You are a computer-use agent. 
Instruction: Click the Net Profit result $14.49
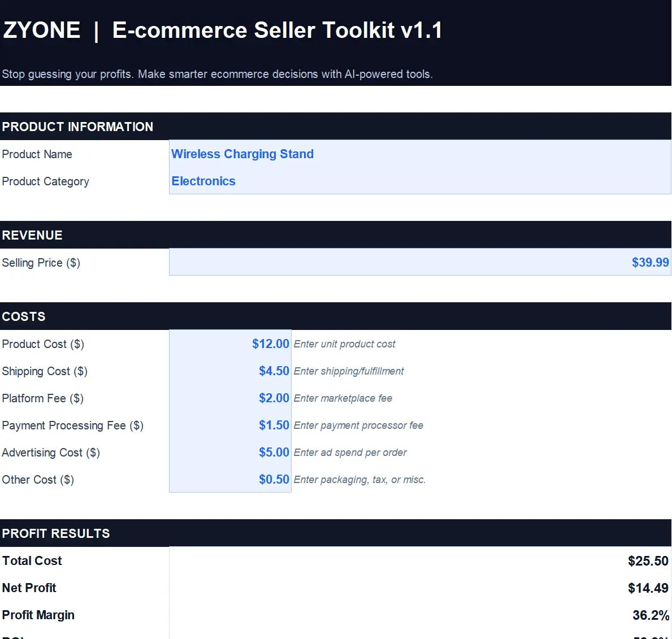point(648,588)
